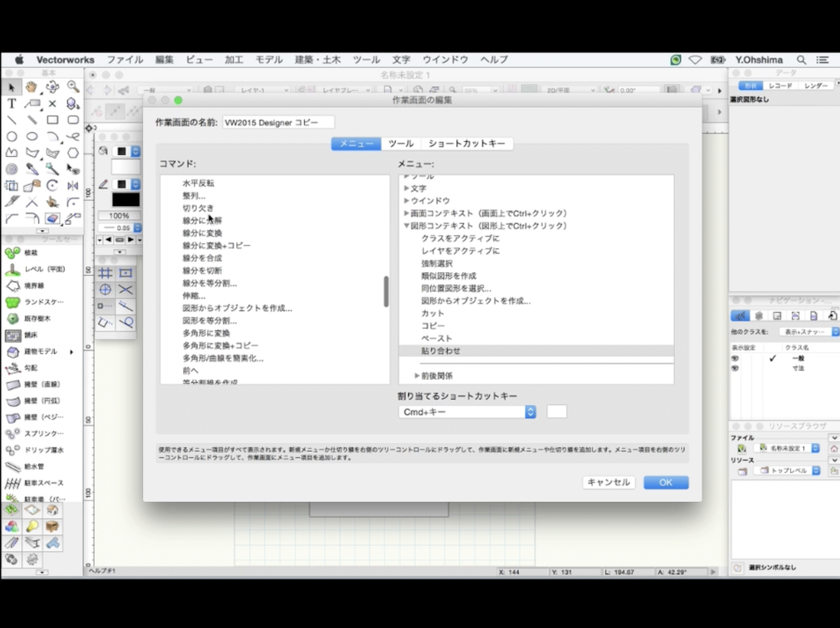Viewport: 840px width, 628px height.
Task: Select the Rectangle tool
Action: pos(52,120)
